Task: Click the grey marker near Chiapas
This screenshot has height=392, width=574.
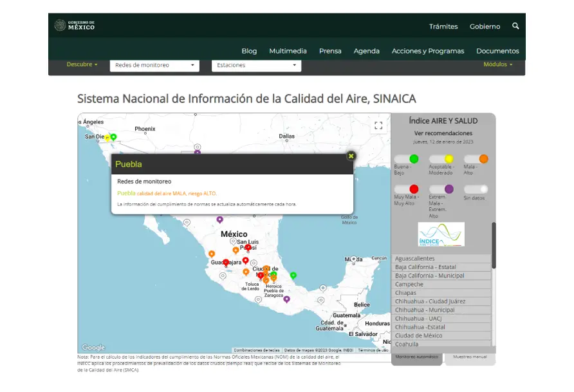Action: [x=321, y=301]
